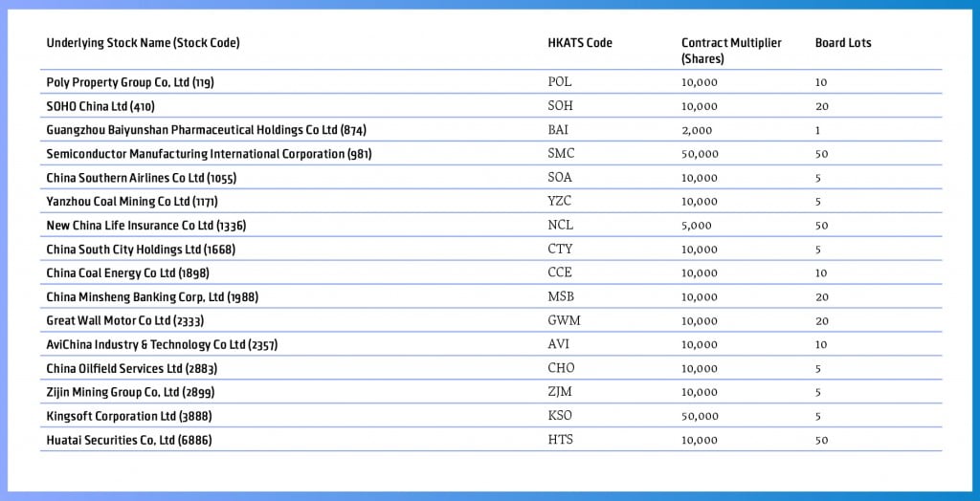
Task: Click the Contract Multiplier (Shares) header
Action: pyautogui.click(x=731, y=51)
